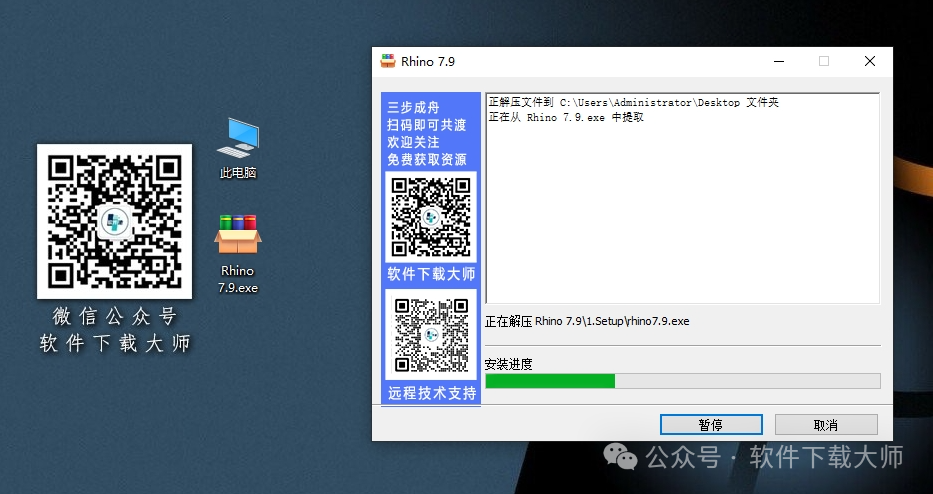Close the Rhino 7.9 extraction window
This screenshot has width=933, height=494.
click(870, 61)
